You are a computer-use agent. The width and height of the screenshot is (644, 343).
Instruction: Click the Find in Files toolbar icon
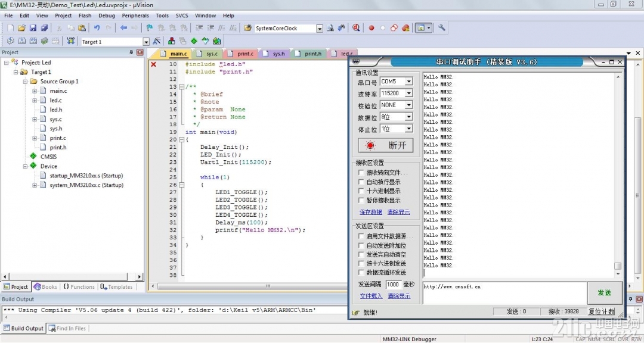247,28
